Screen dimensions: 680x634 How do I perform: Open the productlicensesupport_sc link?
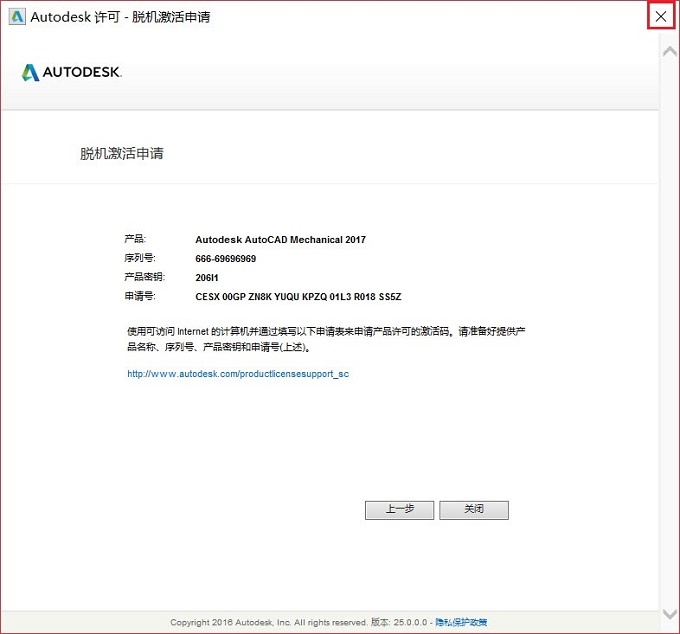(238, 374)
